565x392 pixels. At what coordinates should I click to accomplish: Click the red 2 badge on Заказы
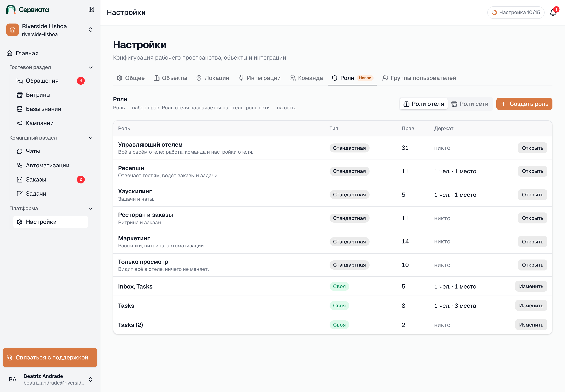[x=81, y=180]
